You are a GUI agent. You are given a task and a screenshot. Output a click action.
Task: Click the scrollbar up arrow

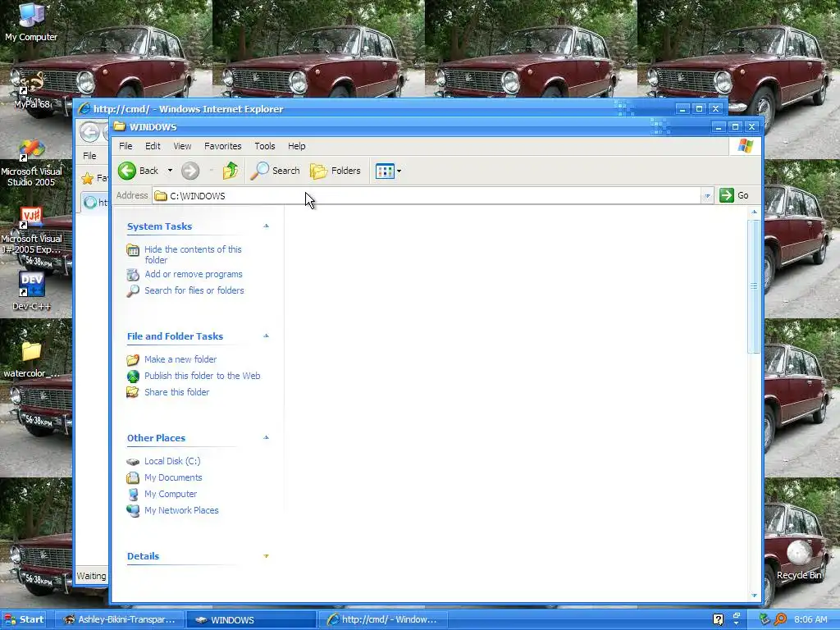[x=754, y=212]
